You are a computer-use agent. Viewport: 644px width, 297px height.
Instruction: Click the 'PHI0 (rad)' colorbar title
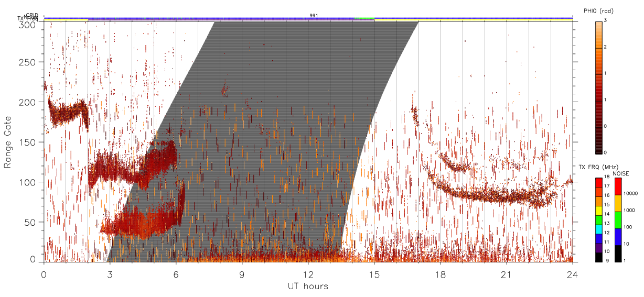[x=598, y=11]
